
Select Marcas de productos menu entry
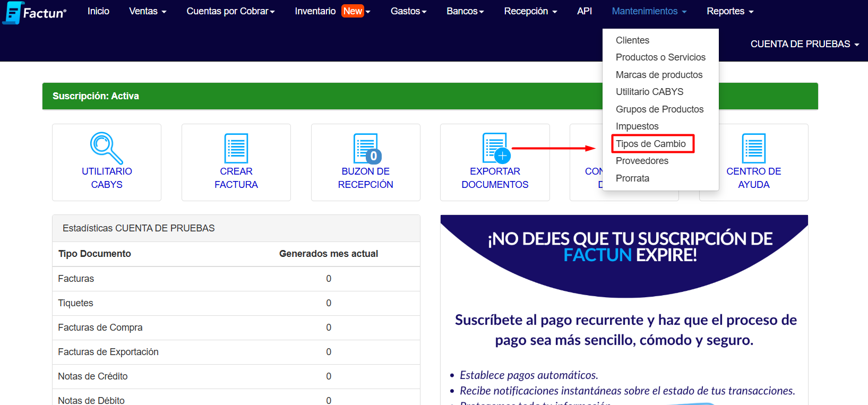[659, 75]
